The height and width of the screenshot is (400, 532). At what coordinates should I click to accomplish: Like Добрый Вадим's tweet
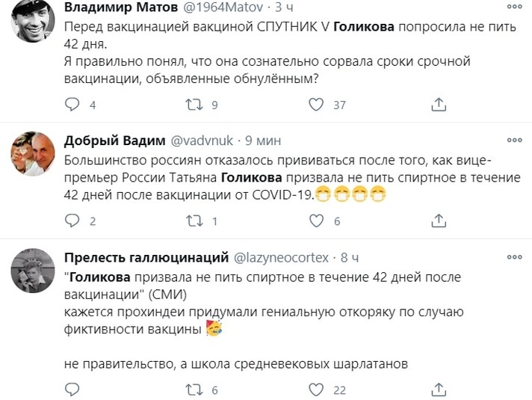[x=316, y=221]
